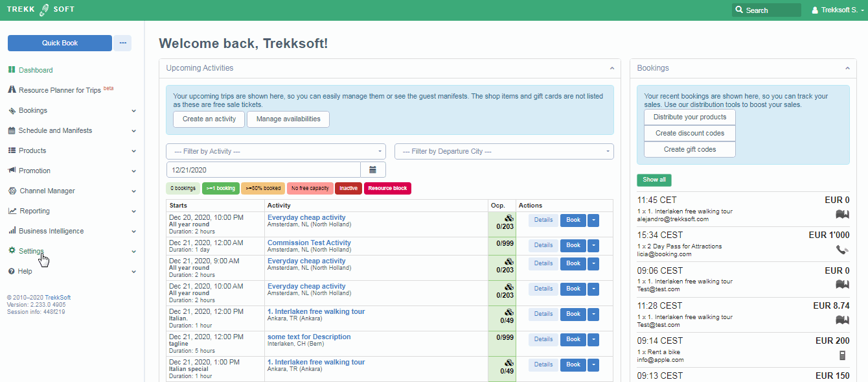Click the 'No free capacity' legend swatch
Viewport: 868px width, 382px height.
pos(310,189)
